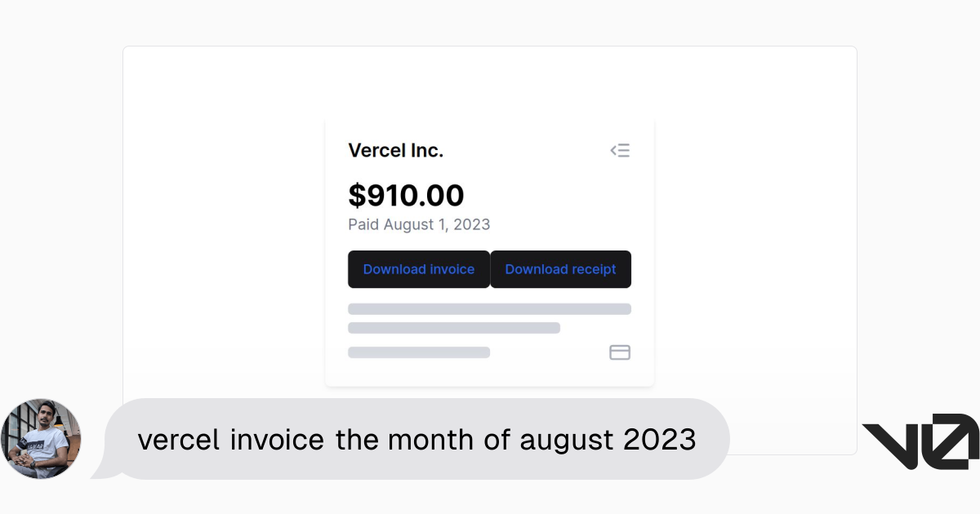Click the medium-length gray placeholder bar
Screen dimensions: 980x514
pyautogui.click(x=454, y=328)
